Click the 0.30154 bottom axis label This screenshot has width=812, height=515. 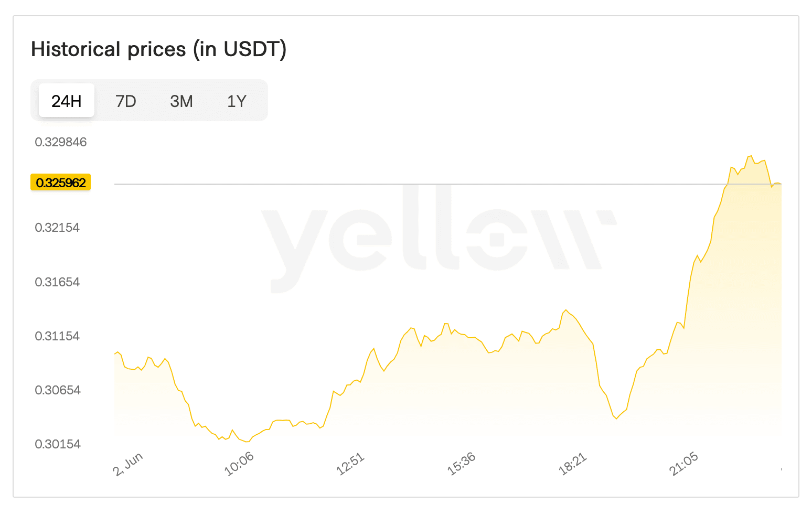[57, 444]
